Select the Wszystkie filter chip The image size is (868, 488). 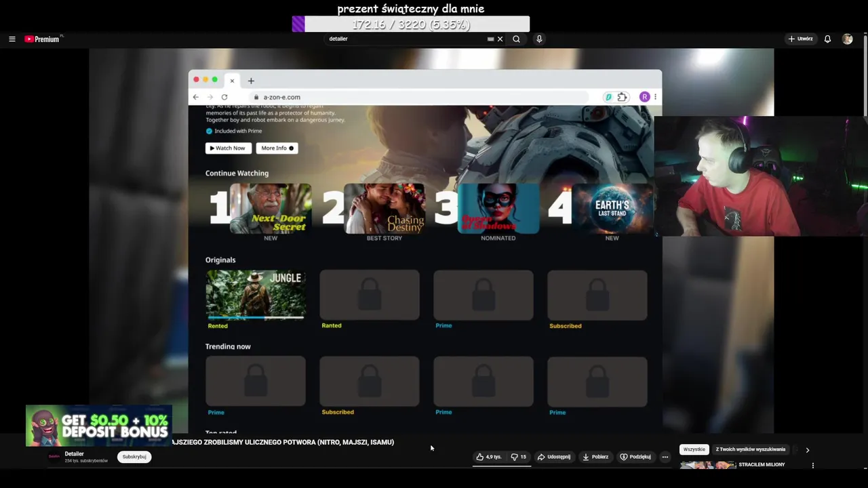pyautogui.click(x=694, y=449)
